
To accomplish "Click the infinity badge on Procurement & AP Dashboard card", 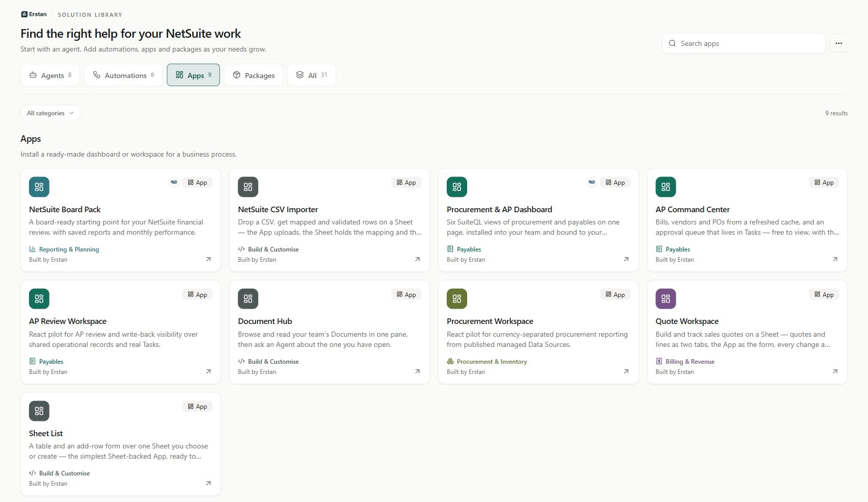I will pyautogui.click(x=592, y=182).
